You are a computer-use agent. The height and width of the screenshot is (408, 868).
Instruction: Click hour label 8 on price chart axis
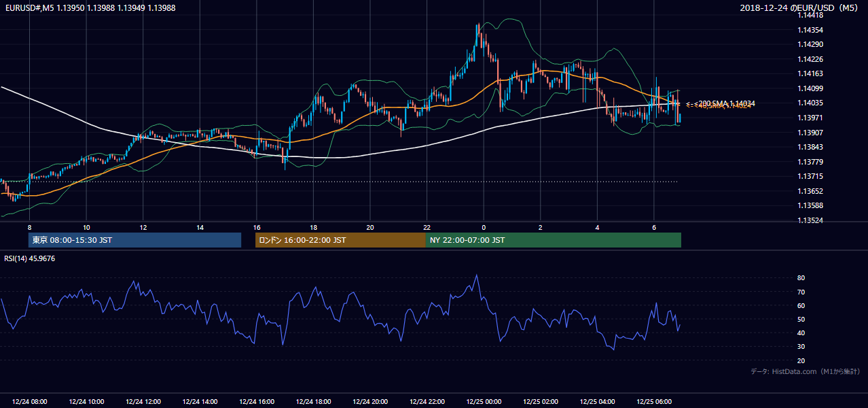pyautogui.click(x=29, y=227)
